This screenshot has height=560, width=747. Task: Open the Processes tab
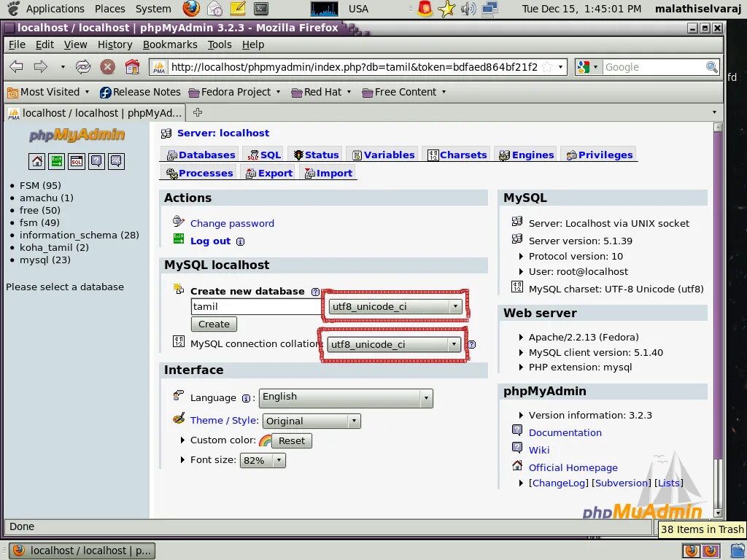click(199, 174)
